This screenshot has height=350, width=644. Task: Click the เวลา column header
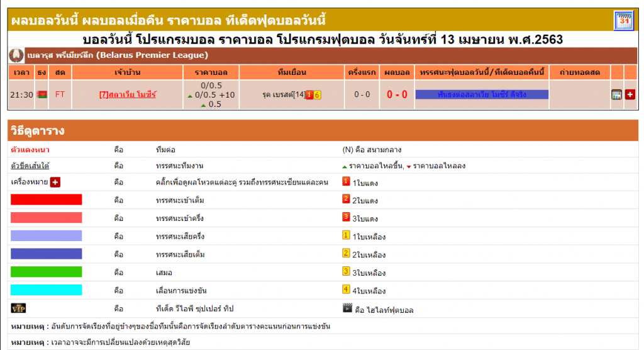coord(21,72)
